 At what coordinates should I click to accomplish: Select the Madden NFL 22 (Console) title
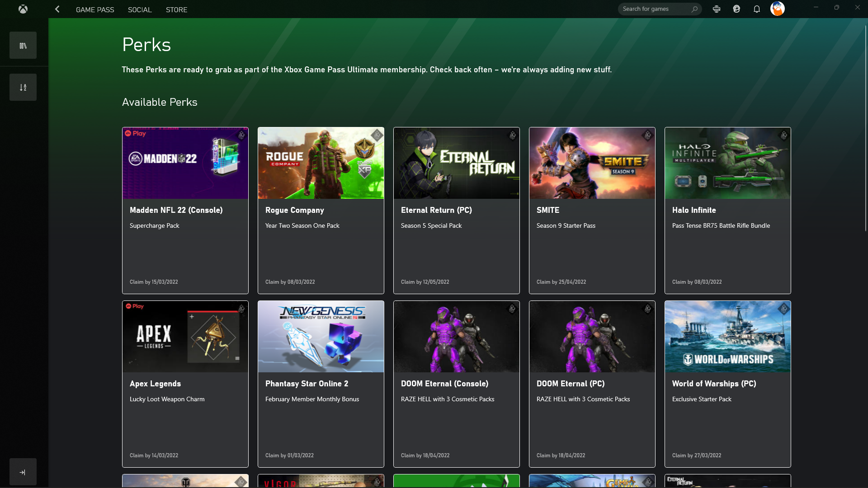tap(176, 210)
